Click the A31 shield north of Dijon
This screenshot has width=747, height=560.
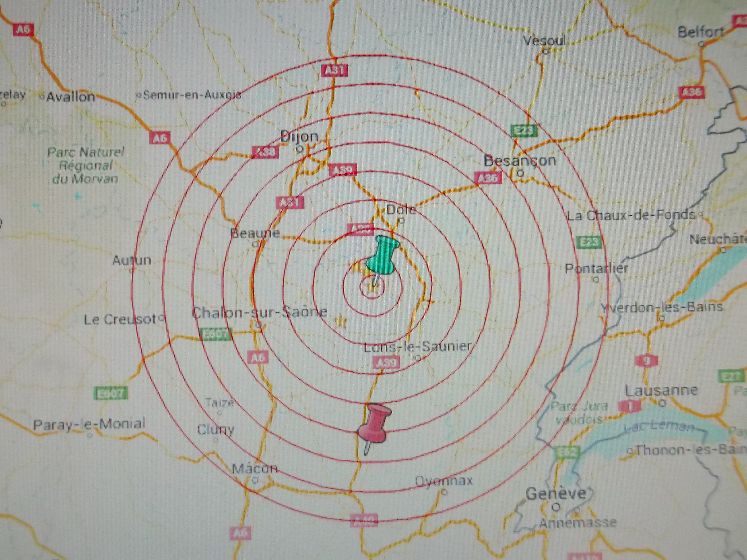click(334, 70)
